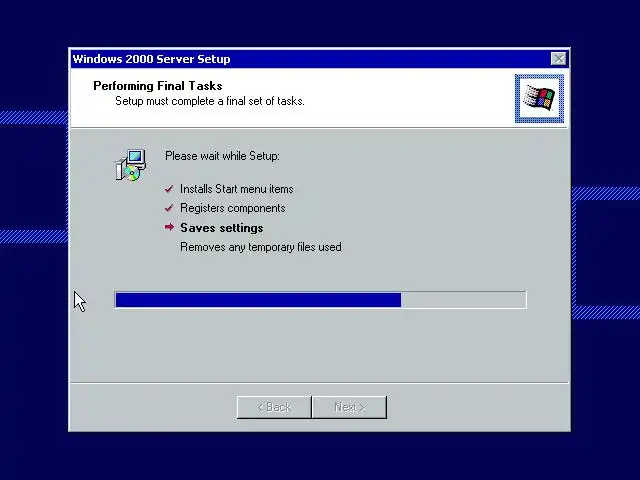640x480 pixels.
Task: Select the bold Saves settings line
Action: point(222,228)
